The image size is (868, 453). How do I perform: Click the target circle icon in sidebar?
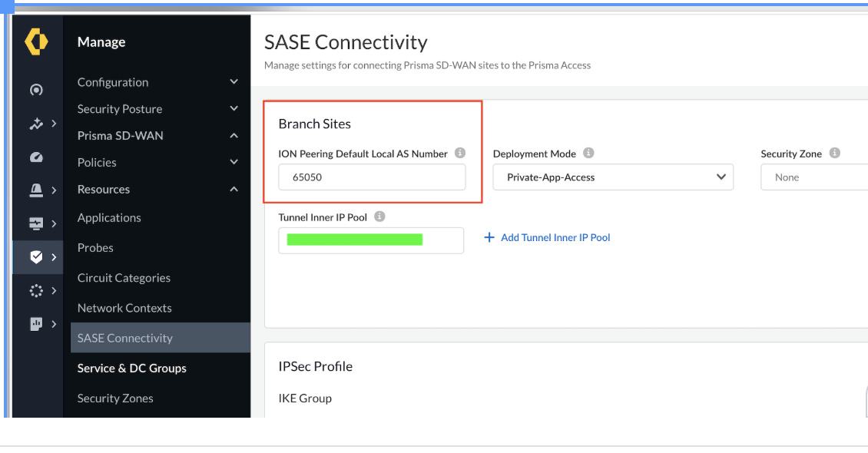36,90
